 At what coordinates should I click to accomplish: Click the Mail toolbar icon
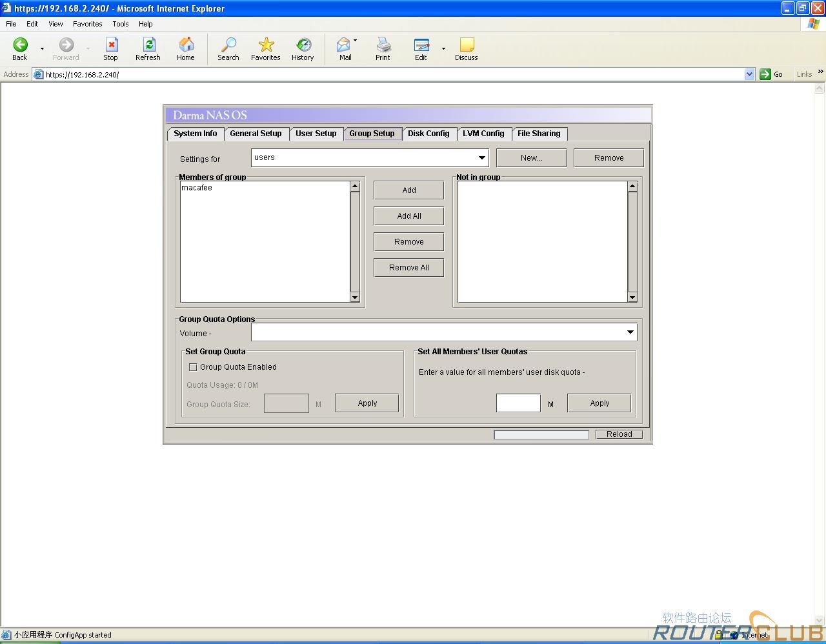(343, 45)
